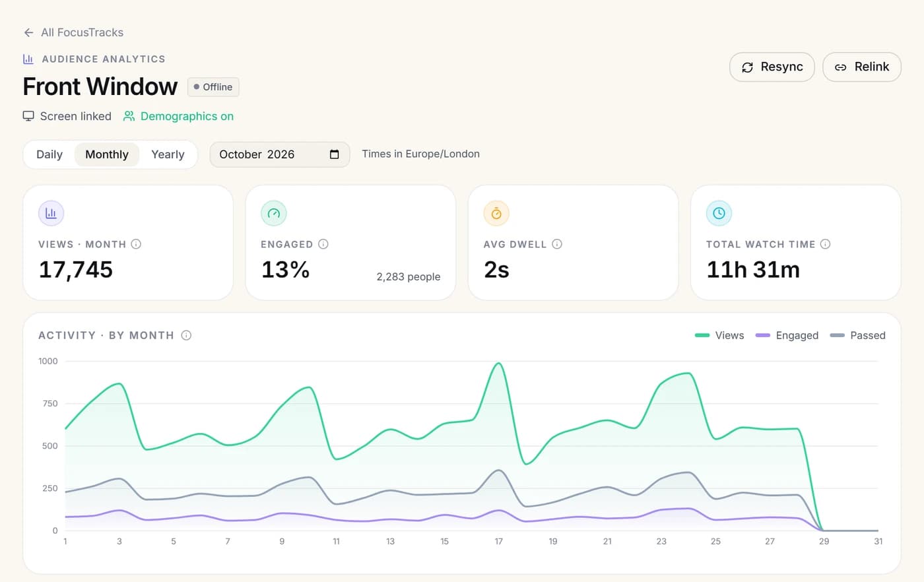This screenshot has height=582, width=924.
Task: Click the people icon beside Demographics on
Action: click(x=129, y=116)
